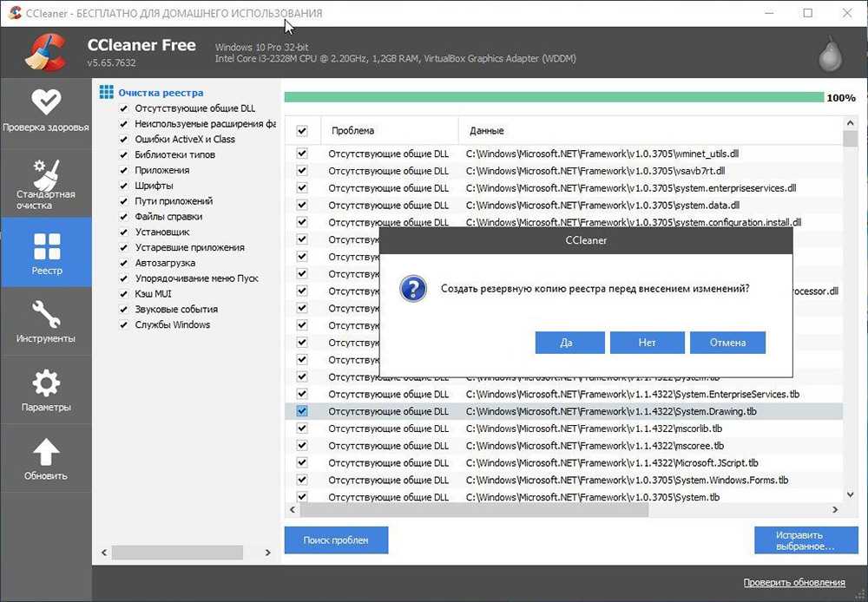Click the Update arrow icon
Viewport: 868px width, 602px height.
45,451
